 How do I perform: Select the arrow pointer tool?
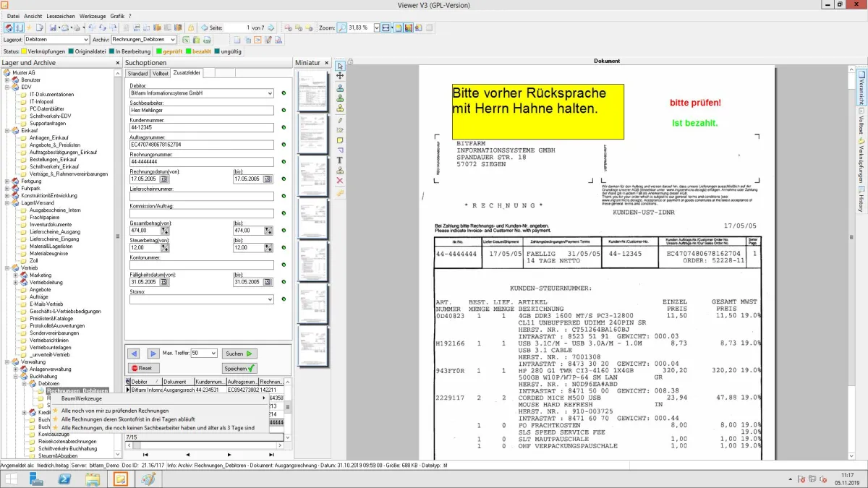(x=340, y=66)
